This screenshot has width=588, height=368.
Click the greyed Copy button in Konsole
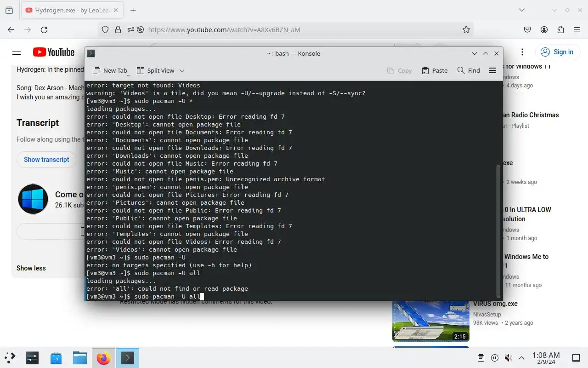click(399, 70)
